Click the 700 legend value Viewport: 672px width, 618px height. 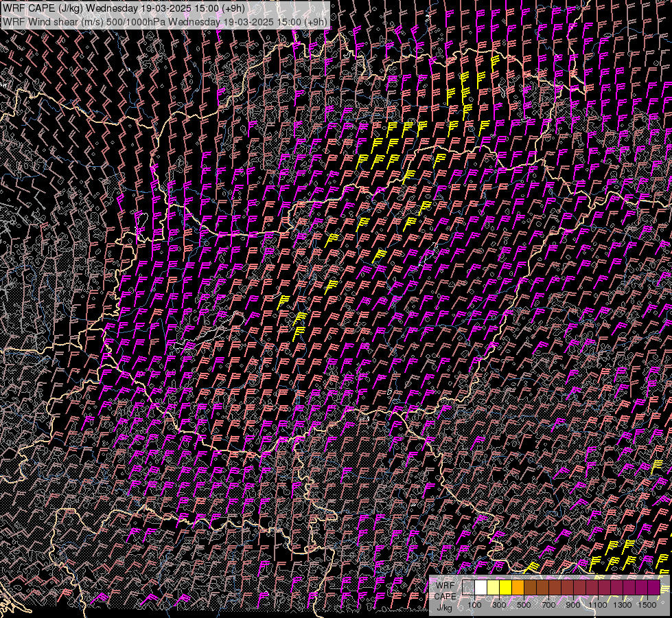pos(548,605)
